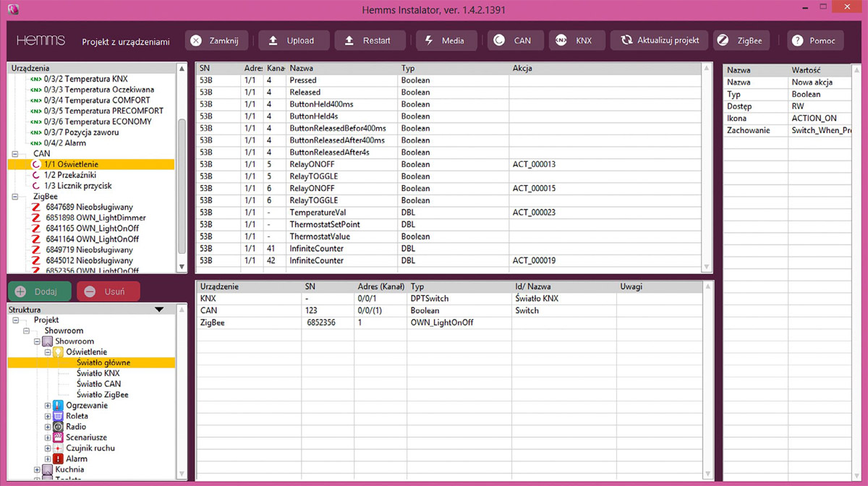Open Media with the lightning icon
868x486 pixels.
[429, 40]
